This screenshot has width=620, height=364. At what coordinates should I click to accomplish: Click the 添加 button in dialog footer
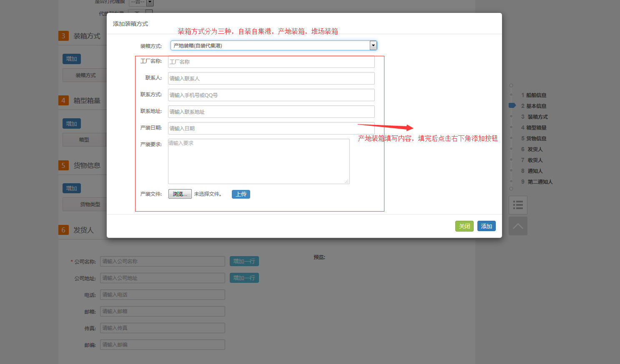tap(486, 226)
